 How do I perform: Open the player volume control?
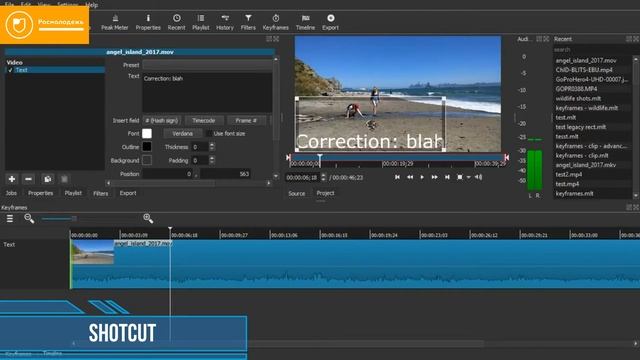[478, 177]
